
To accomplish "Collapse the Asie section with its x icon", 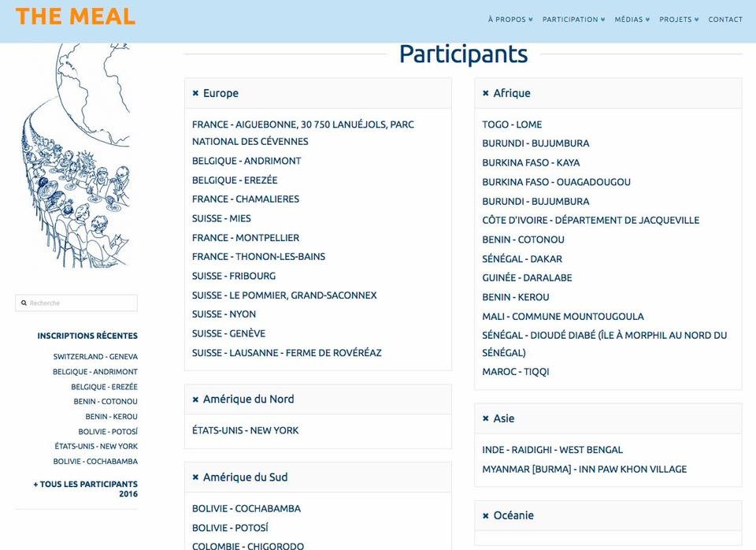I will (486, 418).
